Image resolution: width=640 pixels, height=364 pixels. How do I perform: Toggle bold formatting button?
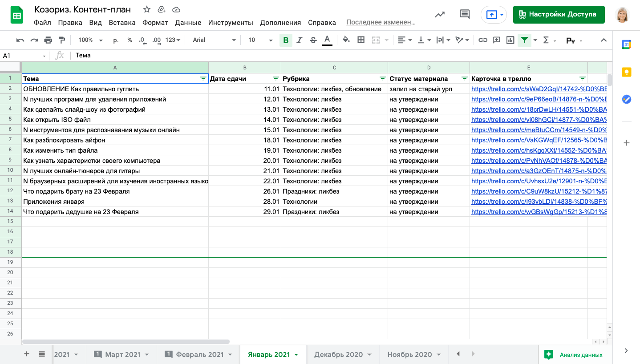pyautogui.click(x=286, y=40)
